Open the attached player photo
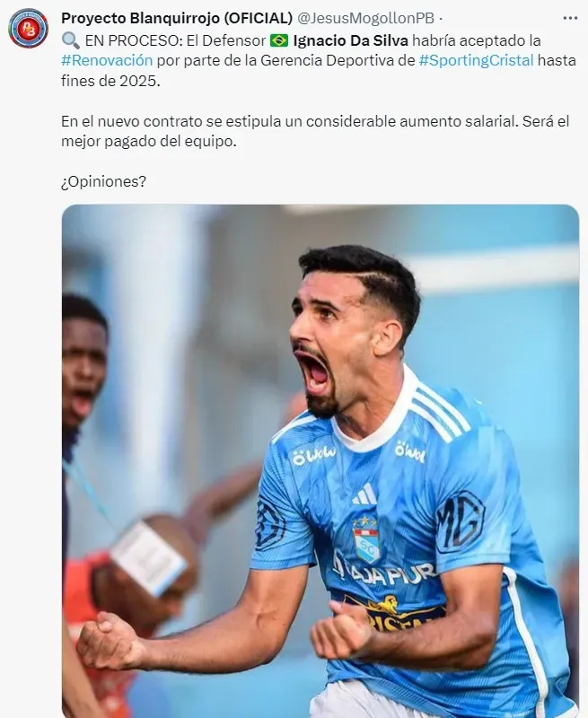This screenshot has height=718, width=588. (320, 460)
